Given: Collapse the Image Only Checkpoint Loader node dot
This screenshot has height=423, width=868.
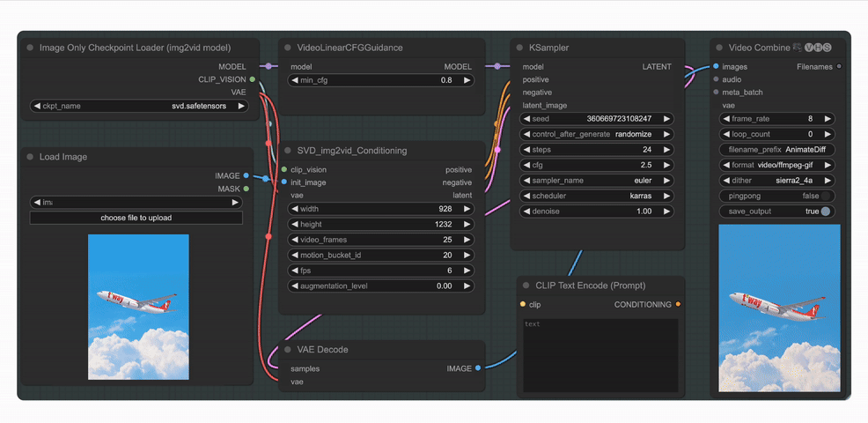Looking at the screenshot, I should coord(30,48).
